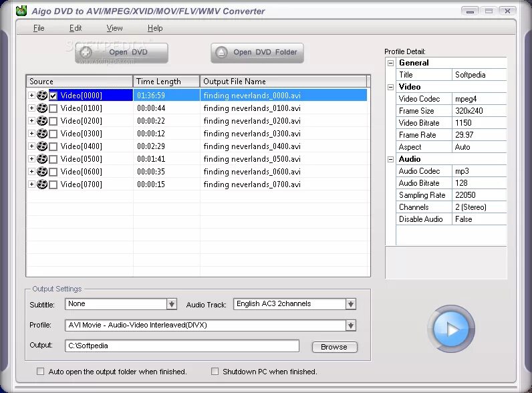The image size is (532, 393).
Task: Check the Video[0500] checkbox
Action: [53, 159]
